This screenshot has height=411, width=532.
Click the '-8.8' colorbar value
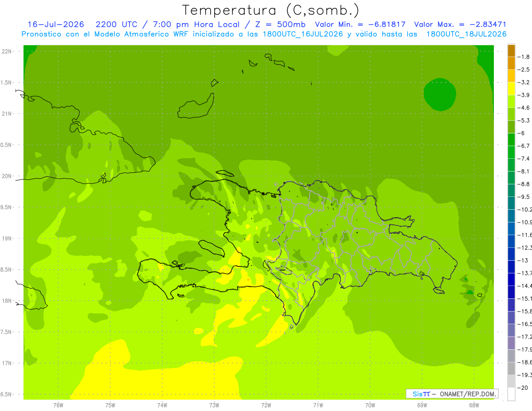coord(524,184)
